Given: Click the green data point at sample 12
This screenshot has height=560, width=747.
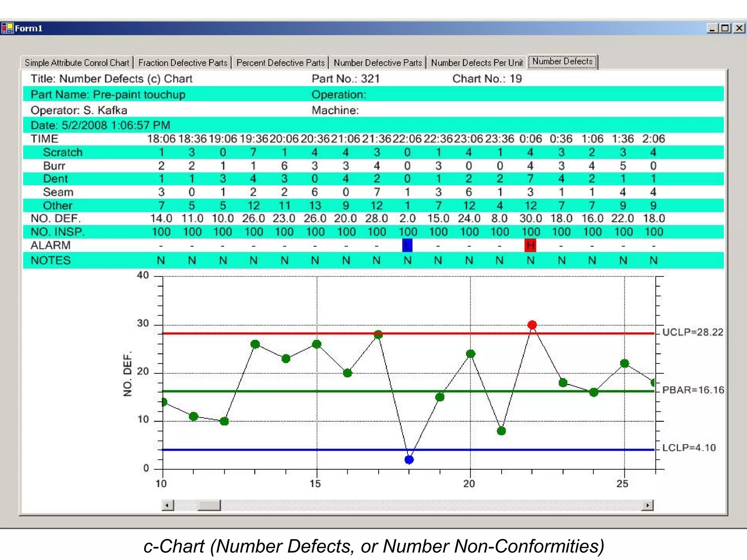Looking at the screenshot, I should tap(224, 421).
